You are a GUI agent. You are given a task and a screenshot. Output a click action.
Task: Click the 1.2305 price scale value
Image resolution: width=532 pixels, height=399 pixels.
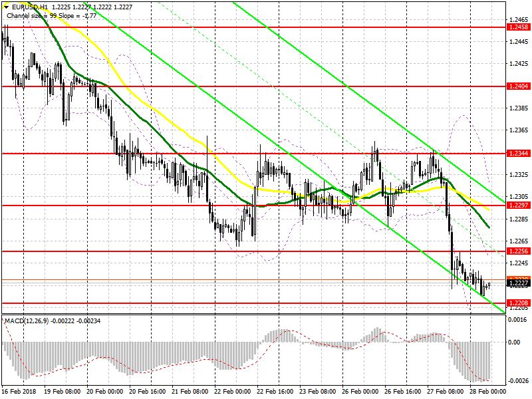tap(519, 197)
